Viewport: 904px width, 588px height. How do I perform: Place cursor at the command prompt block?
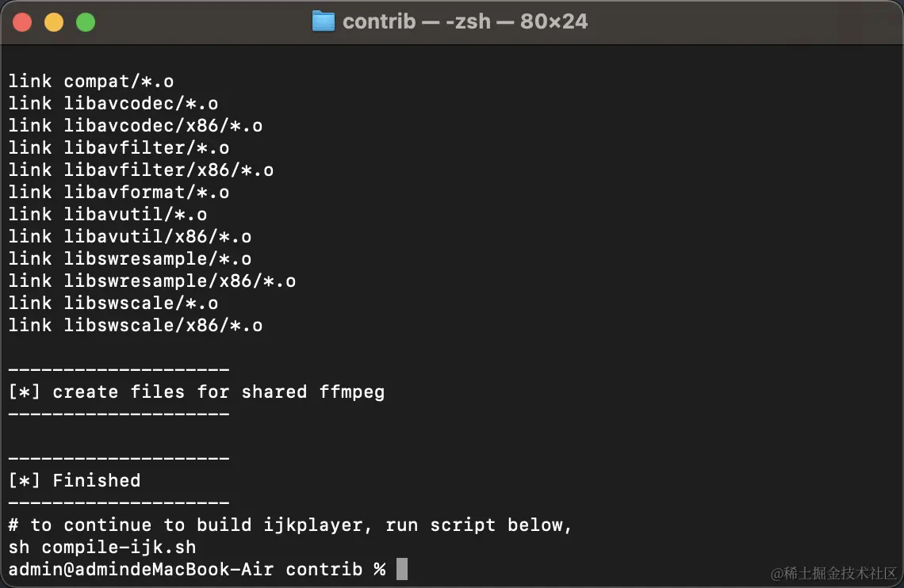(x=402, y=569)
